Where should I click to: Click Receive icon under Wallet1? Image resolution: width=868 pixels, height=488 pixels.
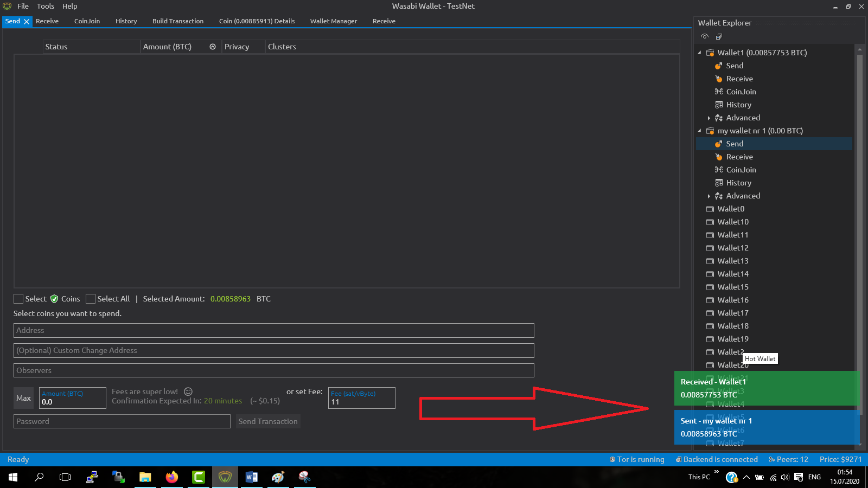(x=718, y=79)
